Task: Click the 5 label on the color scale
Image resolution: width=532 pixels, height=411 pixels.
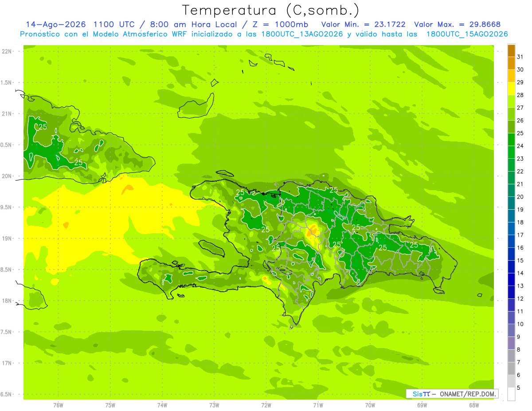Action: point(519,388)
